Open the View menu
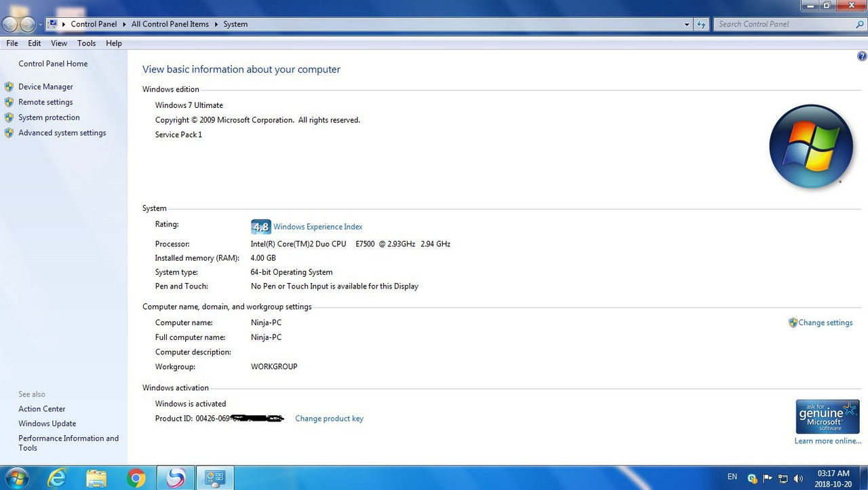This screenshot has height=490, width=868. [x=59, y=43]
